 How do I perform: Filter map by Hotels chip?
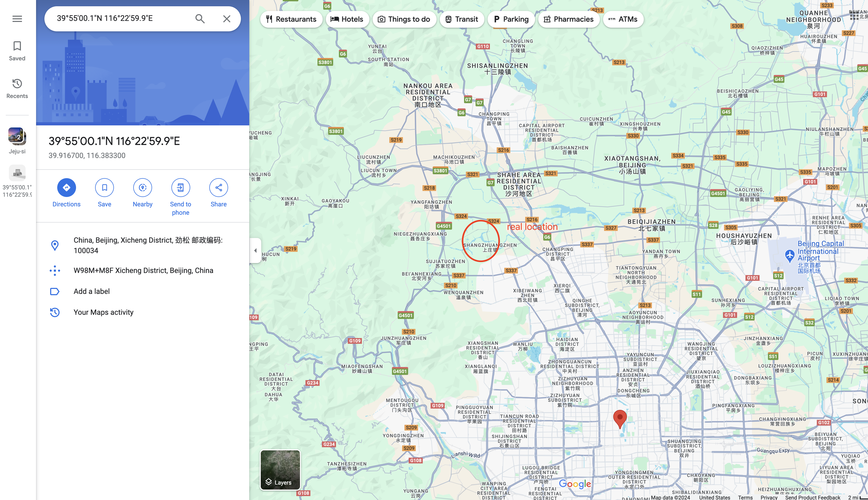pyautogui.click(x=347, y=19)
